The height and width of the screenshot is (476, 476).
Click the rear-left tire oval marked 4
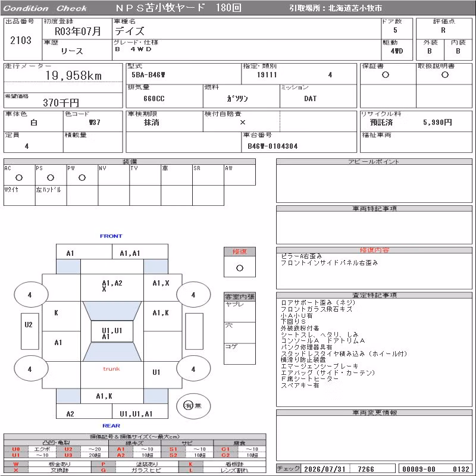(x=31, y=369)
